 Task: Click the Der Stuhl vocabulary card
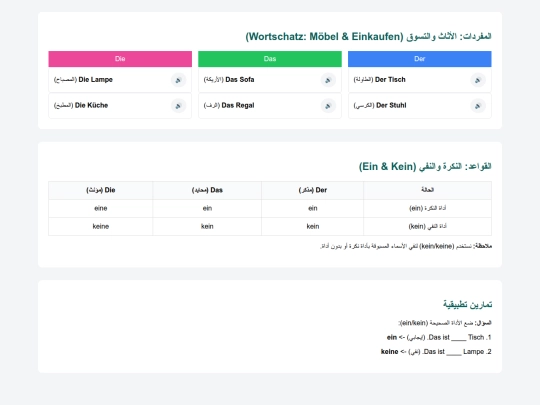click(420, 106)
